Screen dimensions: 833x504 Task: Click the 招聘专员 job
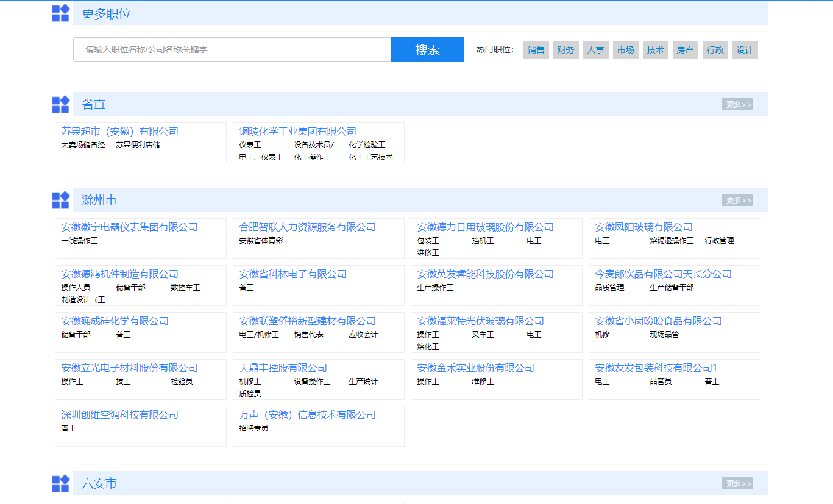(x=253, y=428)
